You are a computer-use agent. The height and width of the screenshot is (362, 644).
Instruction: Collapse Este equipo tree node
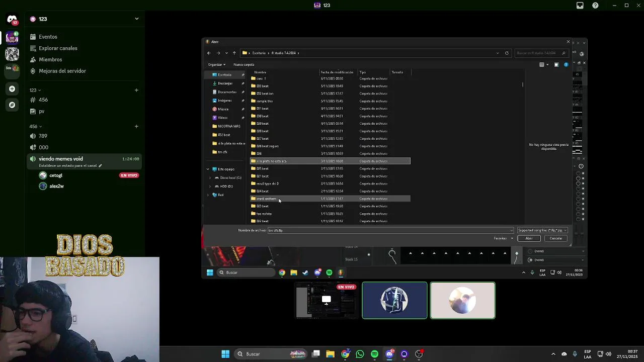[208, 169]
